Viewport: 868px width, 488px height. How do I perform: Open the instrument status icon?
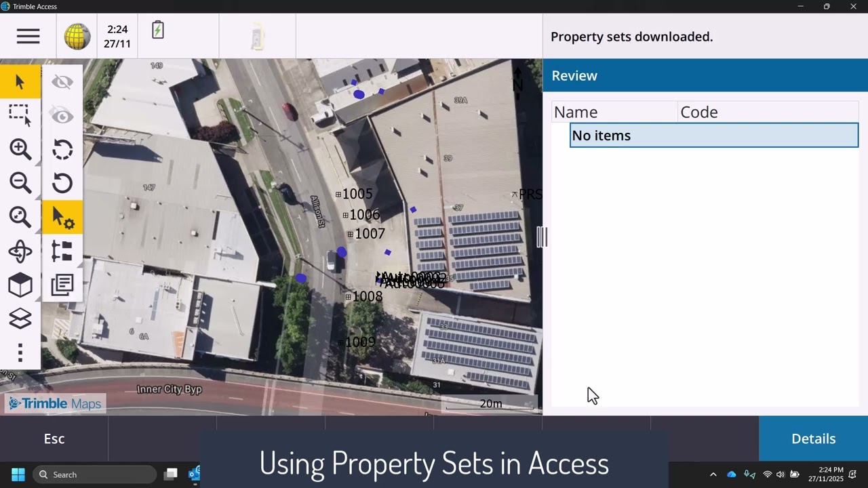pos(258,37)
